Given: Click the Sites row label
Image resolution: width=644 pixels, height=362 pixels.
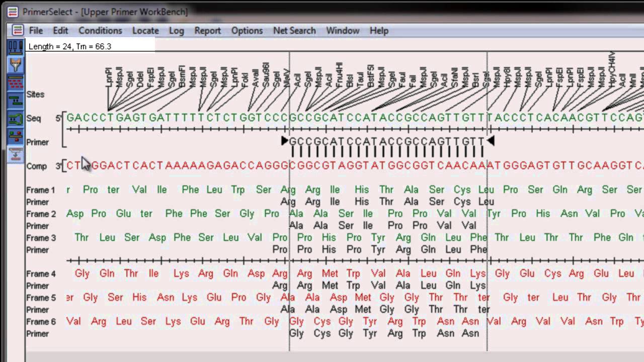Looking at the screenshot, I should tap(35, 94).
